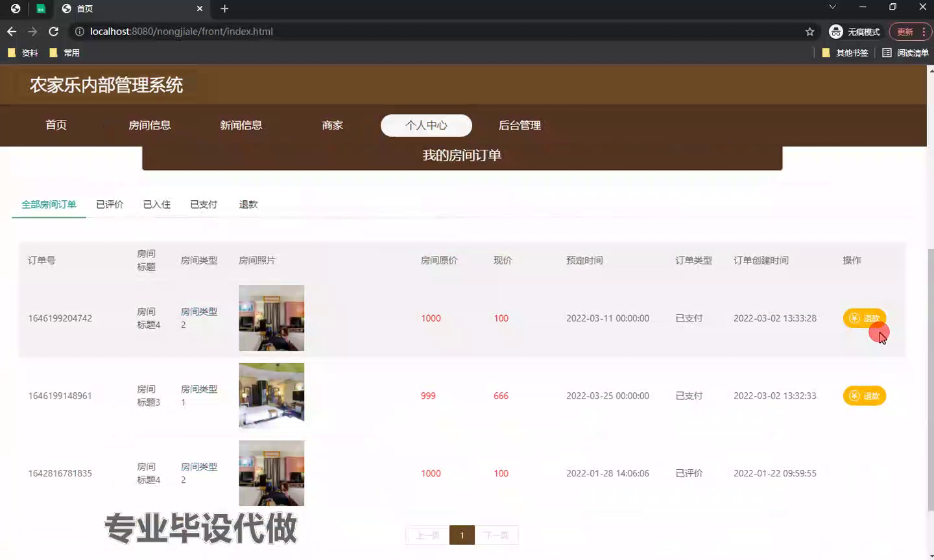Switch to the 已入住 tab

pyautogui.click(x=156, y=204)
